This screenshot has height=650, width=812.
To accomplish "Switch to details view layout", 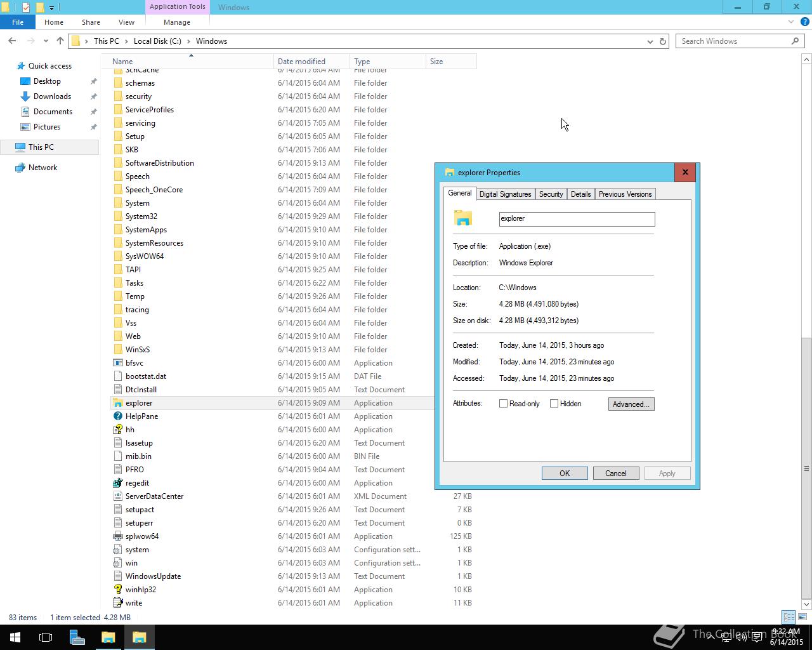I will [789, 617].
